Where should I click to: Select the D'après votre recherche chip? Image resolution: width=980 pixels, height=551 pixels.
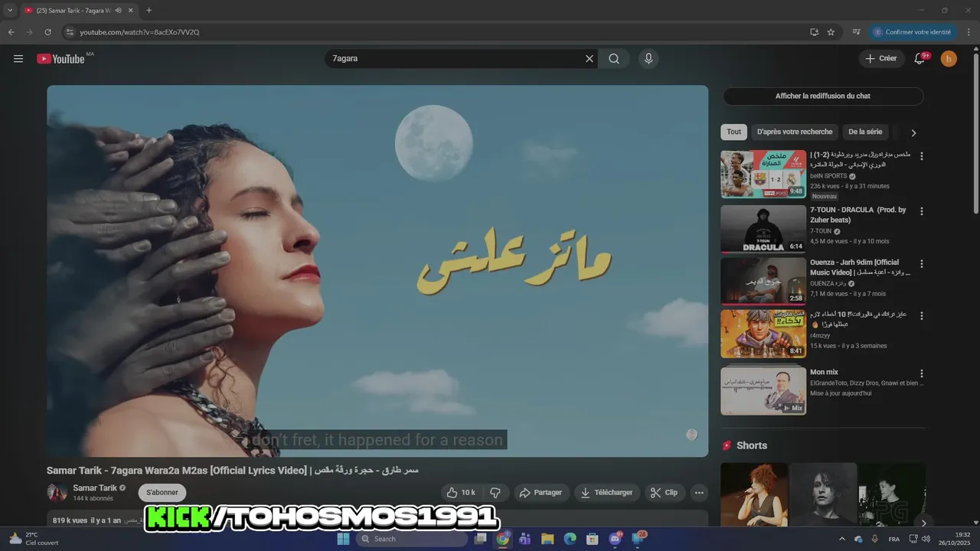click(x=795, y=132)
